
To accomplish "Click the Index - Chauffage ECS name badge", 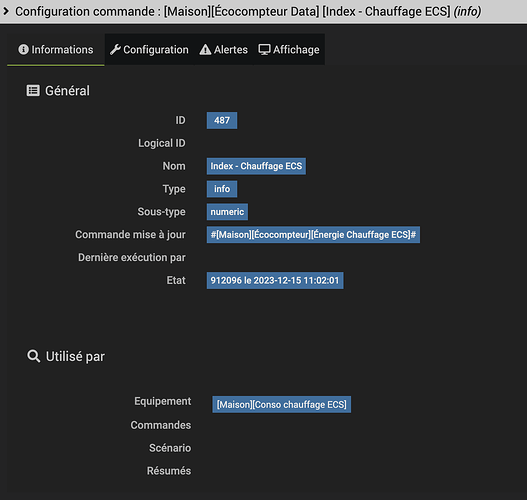I will coord(256,166).
